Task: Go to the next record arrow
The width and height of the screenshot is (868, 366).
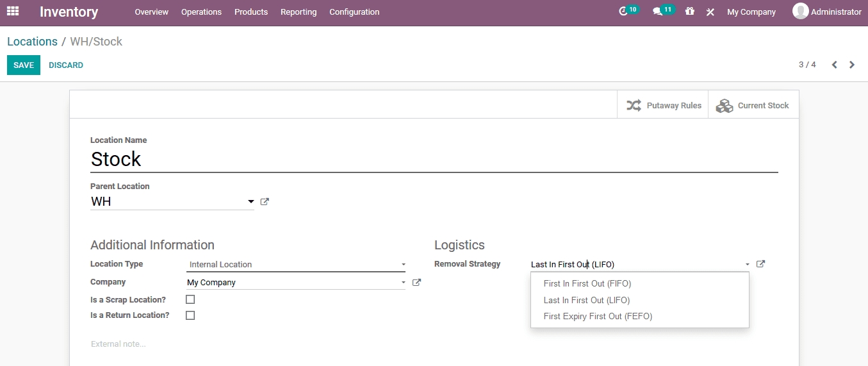Action: (x=852, y=65)
